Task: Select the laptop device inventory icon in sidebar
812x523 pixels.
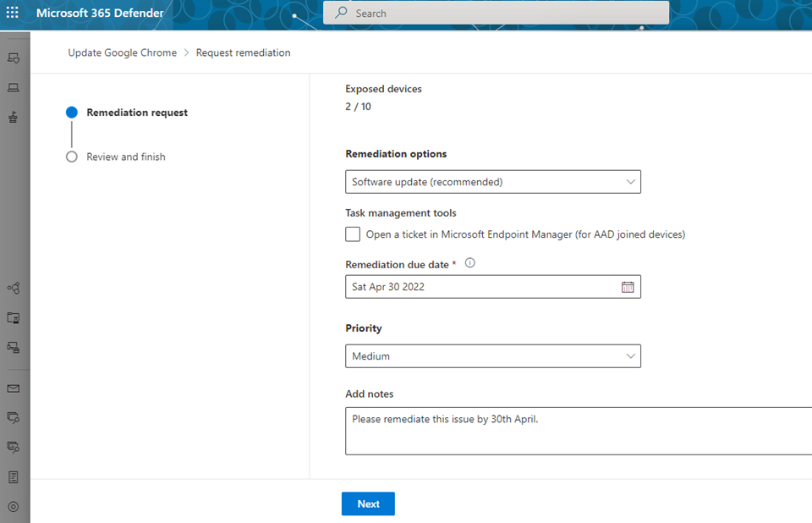Action: point(13,87)
